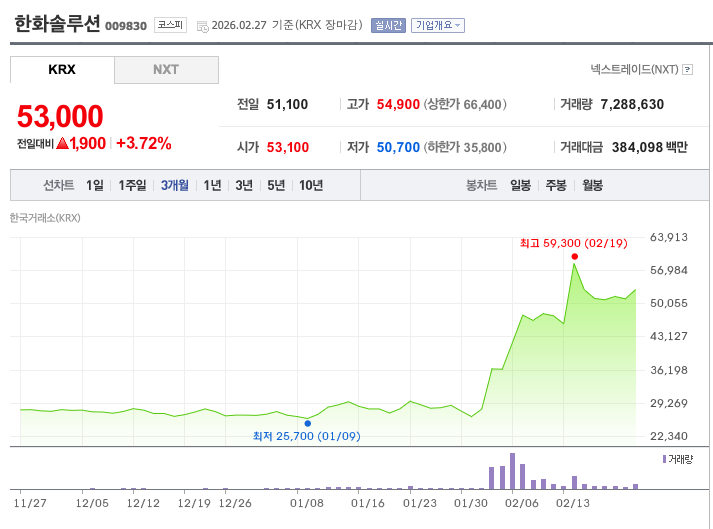Switch to the NXT tab
The image size is (713, 529).
pos(166,70)
